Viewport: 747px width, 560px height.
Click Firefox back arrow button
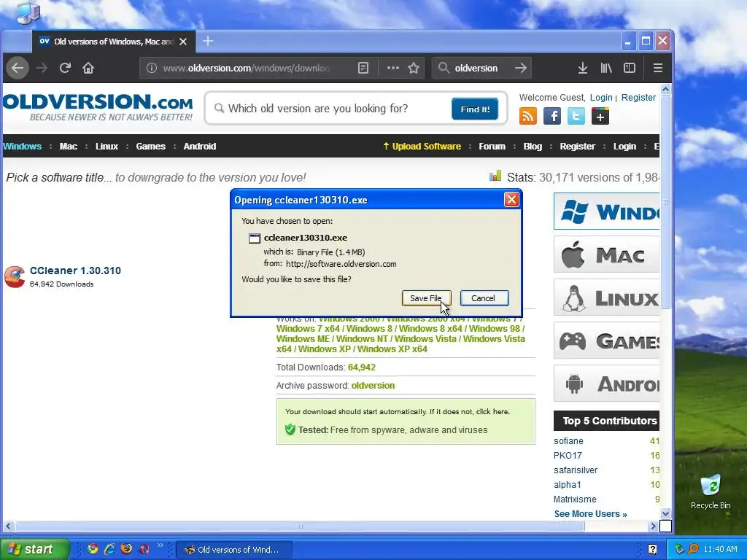18,68
